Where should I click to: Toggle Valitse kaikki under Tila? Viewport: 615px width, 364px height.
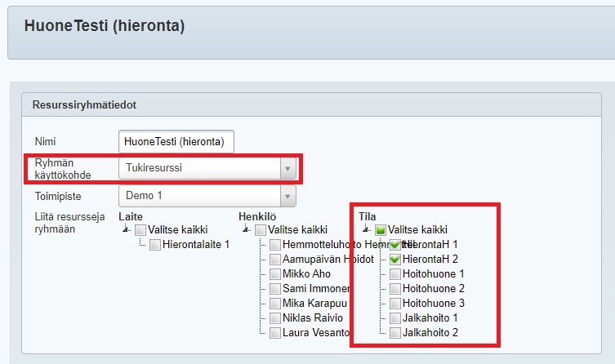click(381, 230)
